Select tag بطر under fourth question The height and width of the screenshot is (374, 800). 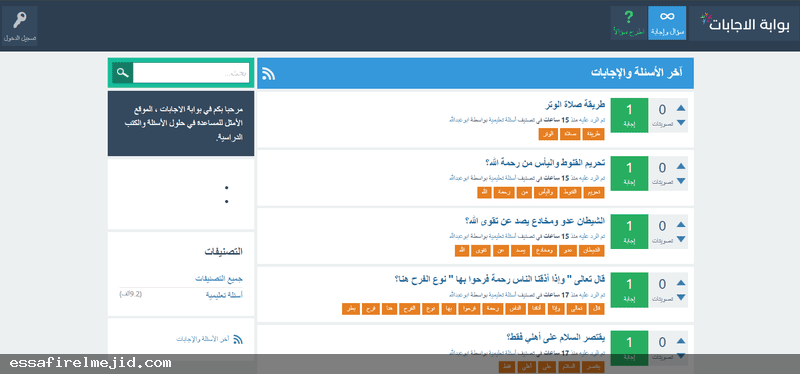[352, 309]
